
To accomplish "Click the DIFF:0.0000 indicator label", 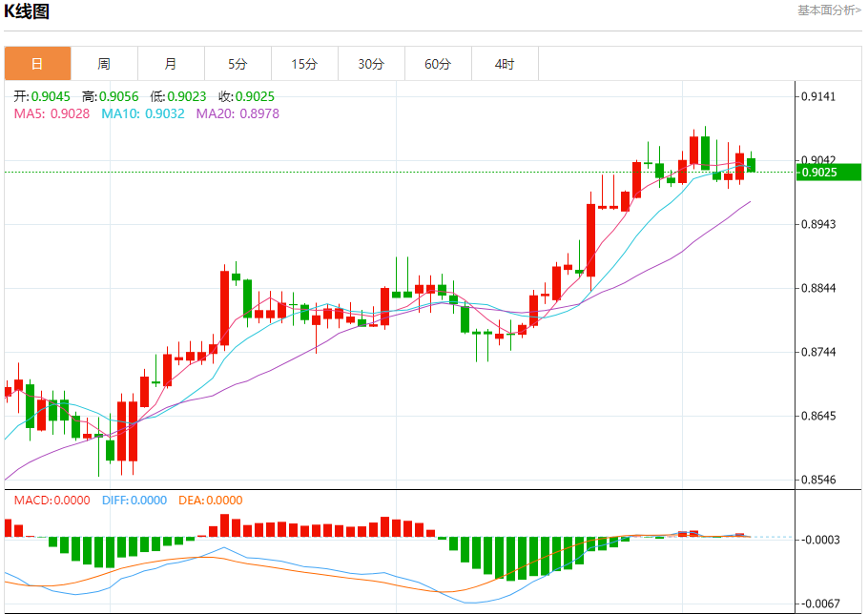I will [134, 500].
